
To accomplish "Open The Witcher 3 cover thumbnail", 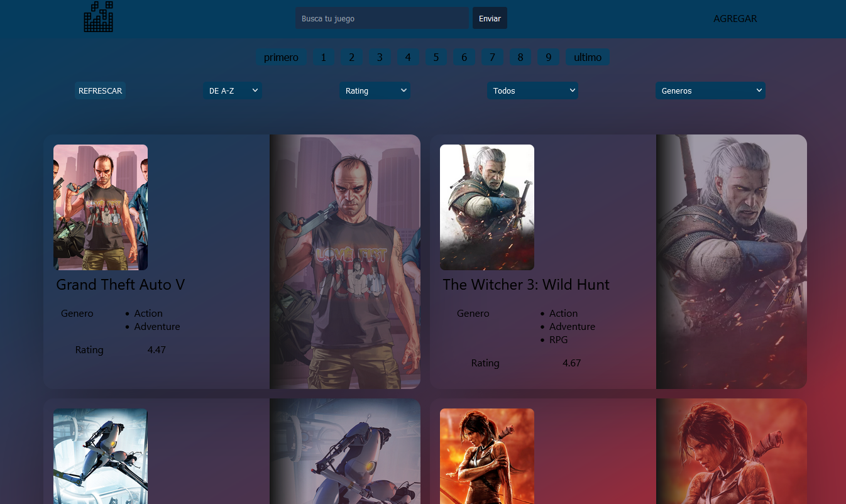I will tap(487, 207).
